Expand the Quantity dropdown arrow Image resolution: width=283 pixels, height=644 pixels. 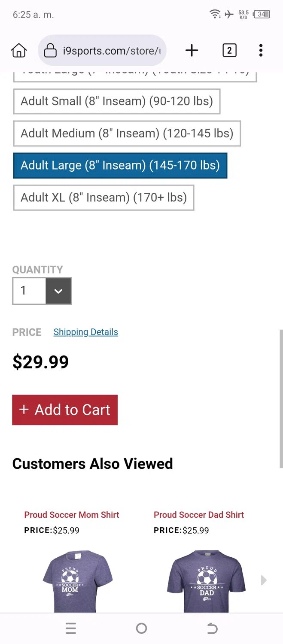tap(58, 291)
